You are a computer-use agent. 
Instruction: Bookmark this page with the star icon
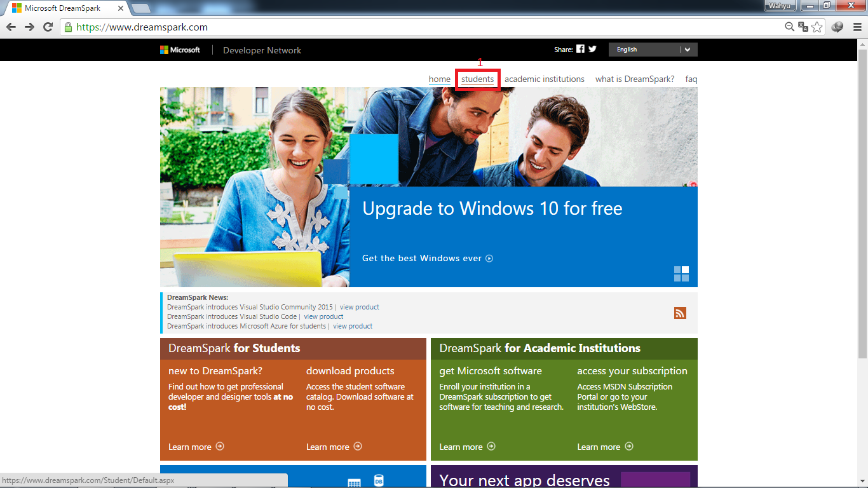[817, 27]
